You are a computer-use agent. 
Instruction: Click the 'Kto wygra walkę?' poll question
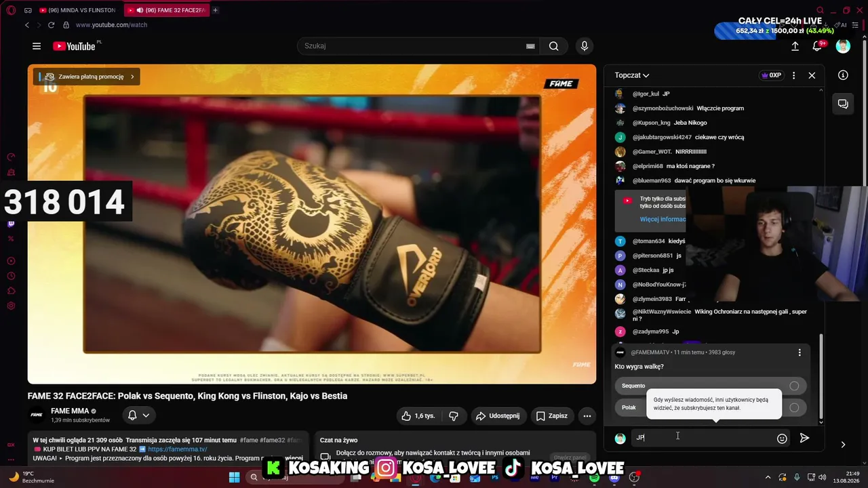pos(639,367)
